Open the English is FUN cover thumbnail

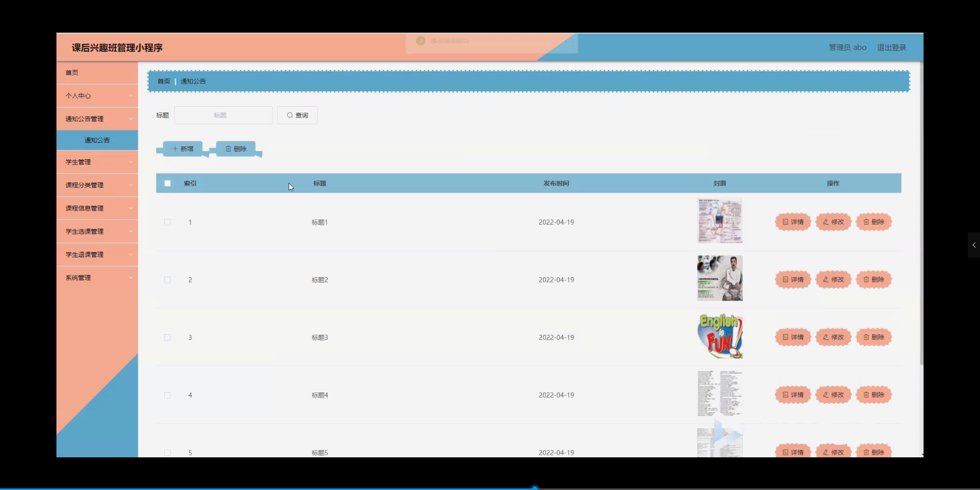tap(720, 336)
